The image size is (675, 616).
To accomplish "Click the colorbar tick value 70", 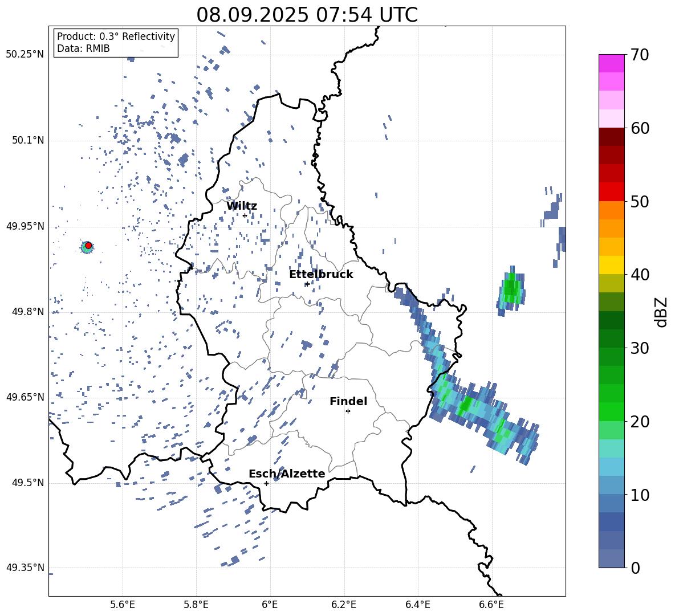I will pyautogui.click(x=640, y=55).
